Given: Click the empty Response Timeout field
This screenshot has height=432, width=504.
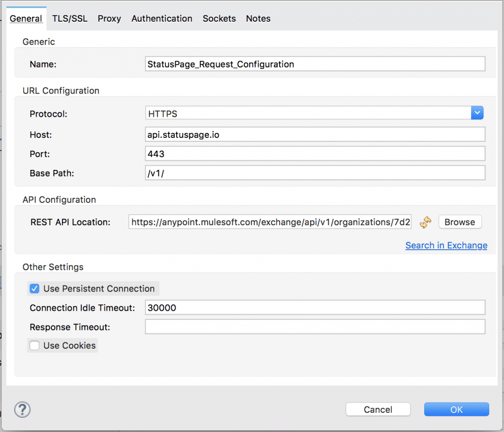Looking at the screenshot, I should [x=315, y=327].
